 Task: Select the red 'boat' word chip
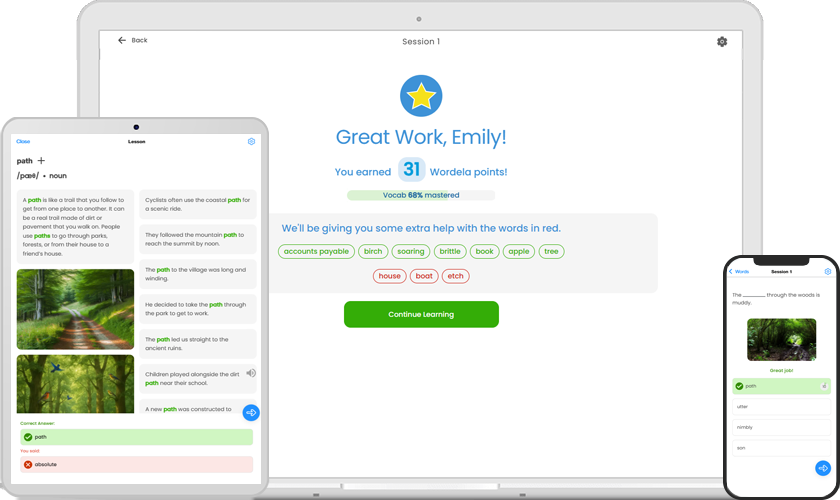pyautogui.click(x=424, y=276)
